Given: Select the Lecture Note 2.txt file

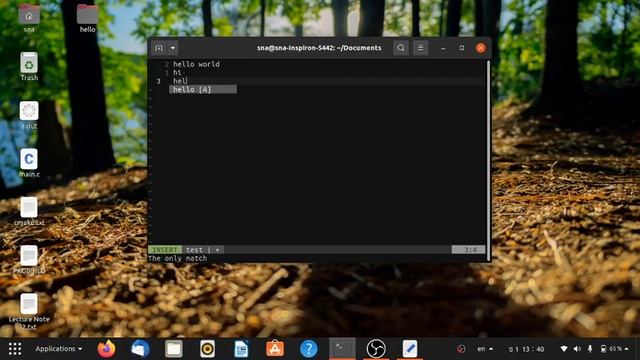Looking at the screenshot, I should coord(29,312).
